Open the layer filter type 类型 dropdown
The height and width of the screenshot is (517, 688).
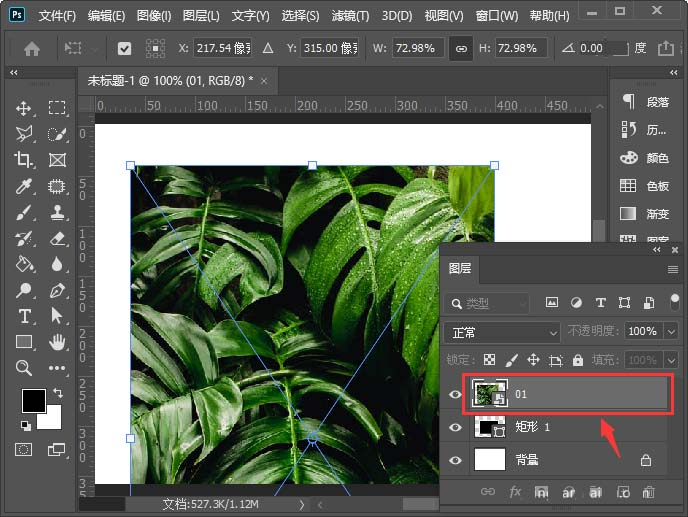[489, 303]
